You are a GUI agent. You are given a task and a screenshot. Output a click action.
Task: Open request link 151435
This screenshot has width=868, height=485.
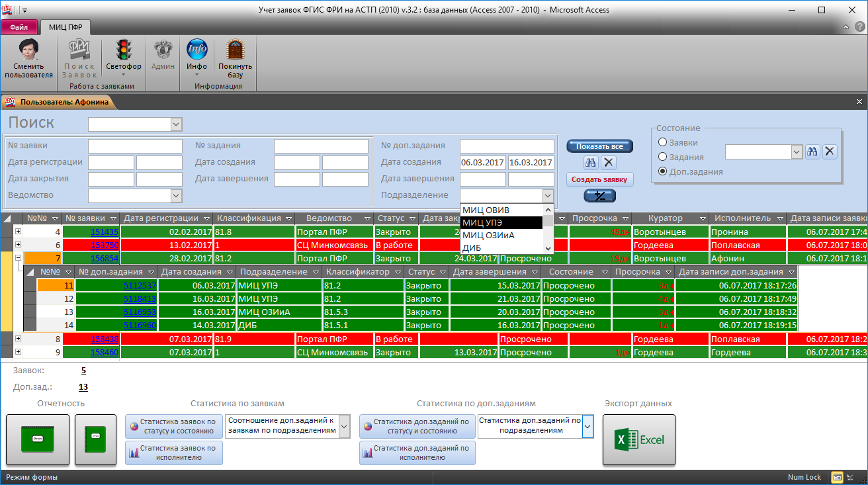coord(105,232)
